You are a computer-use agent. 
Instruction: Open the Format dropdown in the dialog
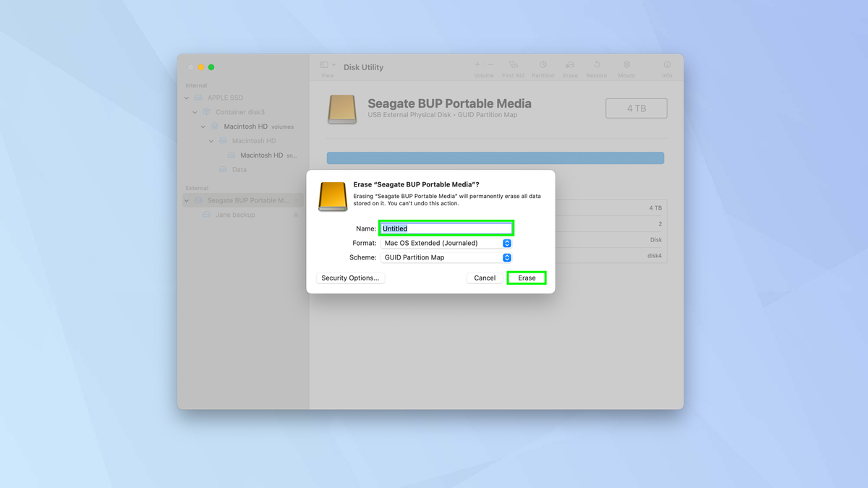pyautogui.click(x=506, y=243)
